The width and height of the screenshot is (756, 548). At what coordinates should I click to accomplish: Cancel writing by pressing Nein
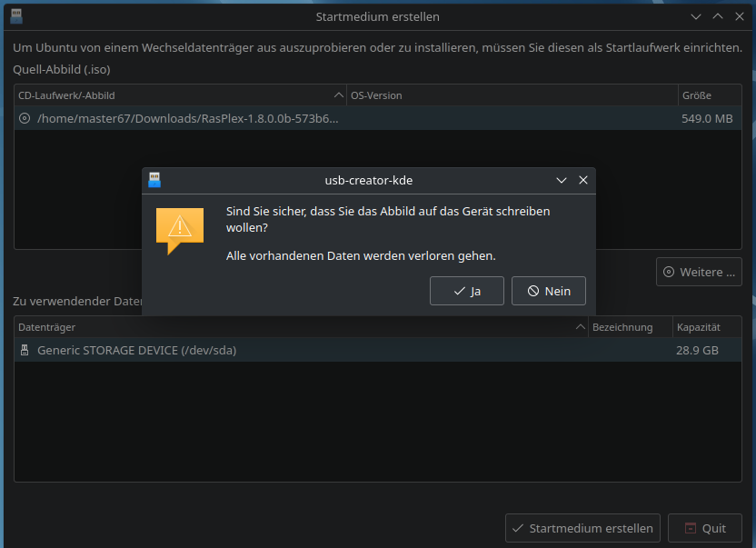pyautogui.click(x=548, y=291)
